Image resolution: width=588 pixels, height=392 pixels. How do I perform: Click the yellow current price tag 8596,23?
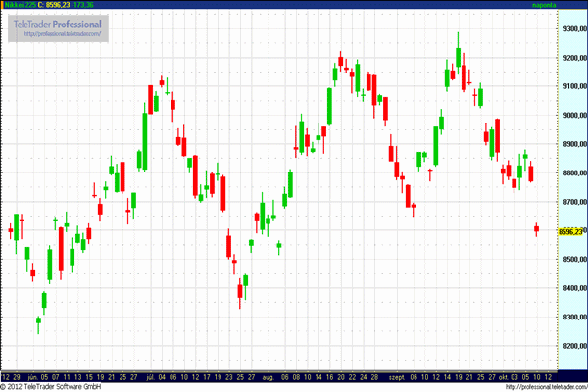(570, 231)
